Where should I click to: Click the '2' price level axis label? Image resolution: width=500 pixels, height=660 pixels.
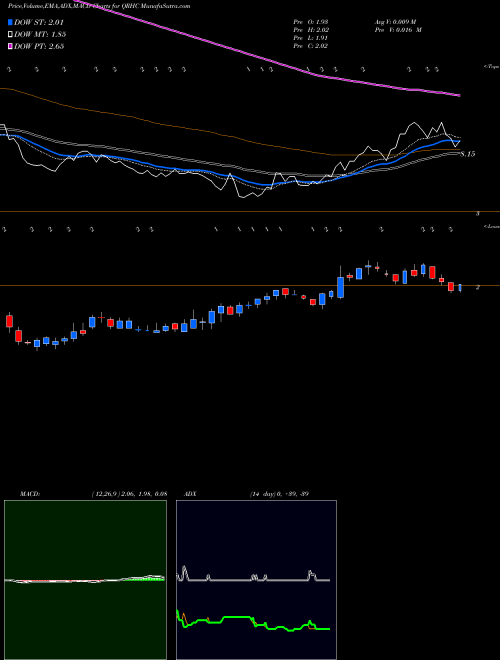click(478, 287)
